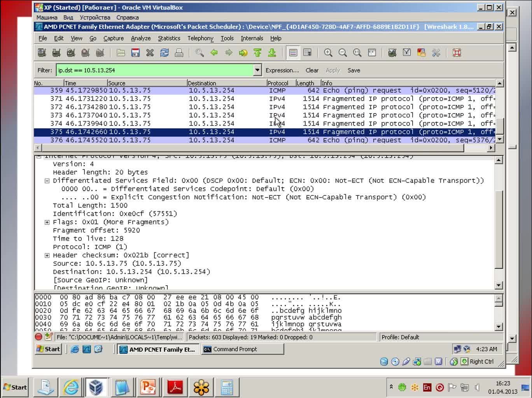This screenshot has height=398, width=532.
Task: Print packets using the printer icon
Action: click(x=179, y=53)
